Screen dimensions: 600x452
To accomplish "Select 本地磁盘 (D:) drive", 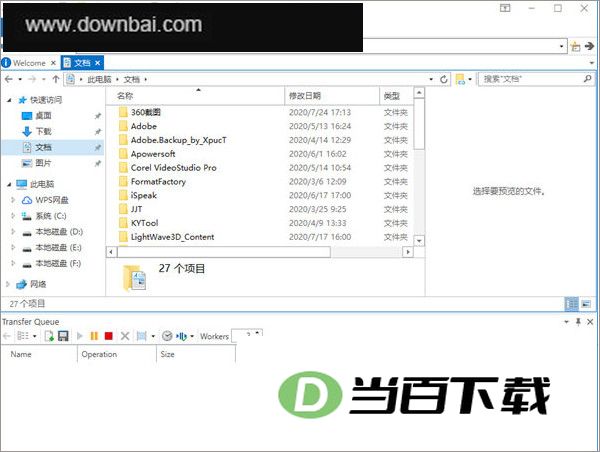I will (59, 232).
